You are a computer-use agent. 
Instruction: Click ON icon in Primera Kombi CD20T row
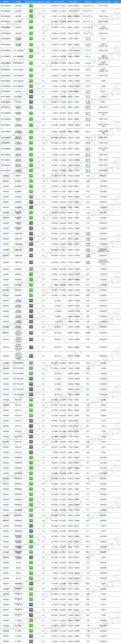coord(31,557)
